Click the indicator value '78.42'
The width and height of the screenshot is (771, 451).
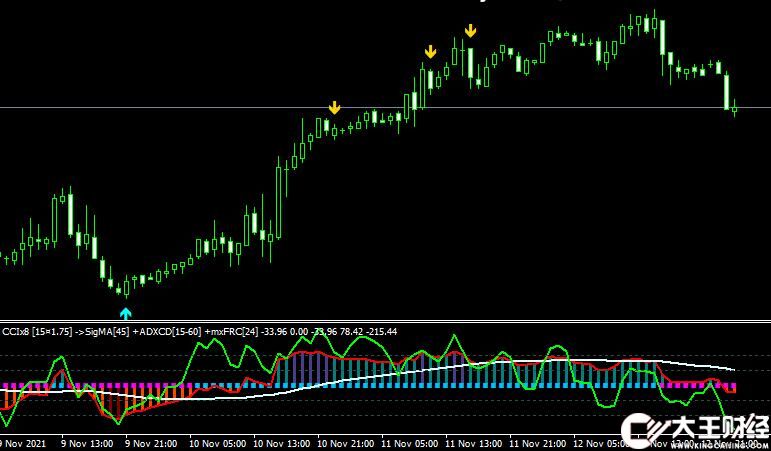[352, 332]
